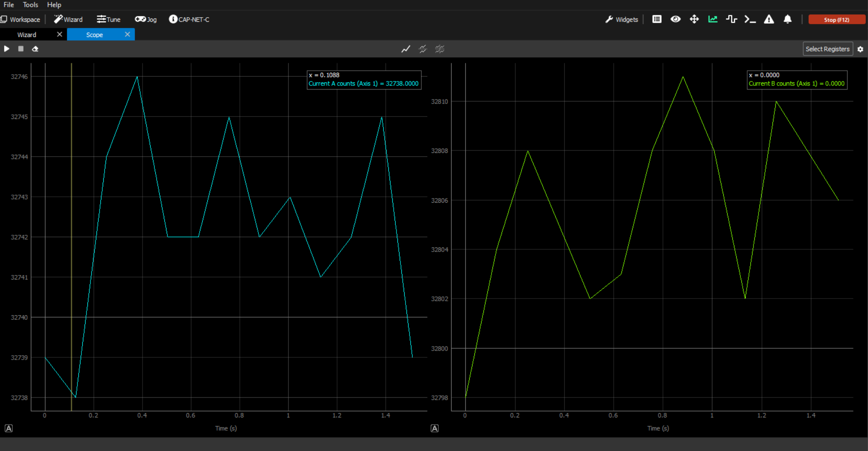This screenshot has width=868, height=451.
Task: Click the eye-shaped watch icon
Action: tap(675, 19)
